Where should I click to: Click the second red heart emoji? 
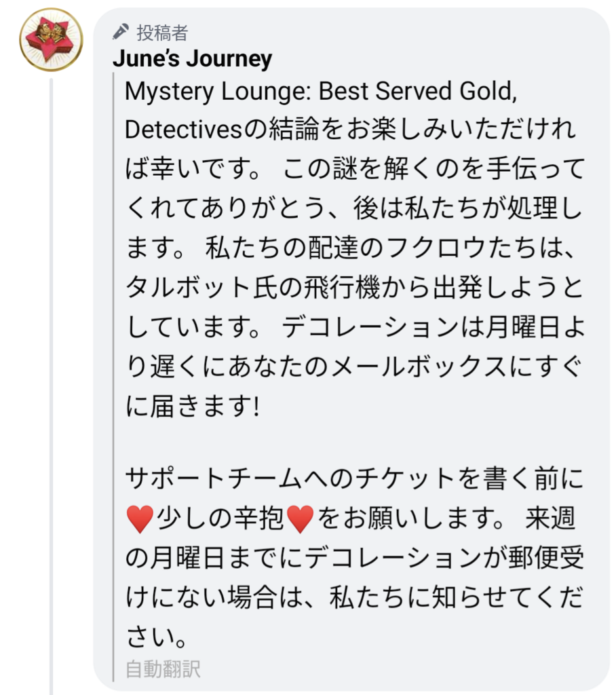pos(301,520)
